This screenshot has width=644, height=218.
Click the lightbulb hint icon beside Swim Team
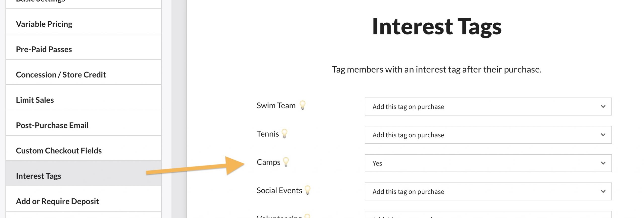pos(303,105)
